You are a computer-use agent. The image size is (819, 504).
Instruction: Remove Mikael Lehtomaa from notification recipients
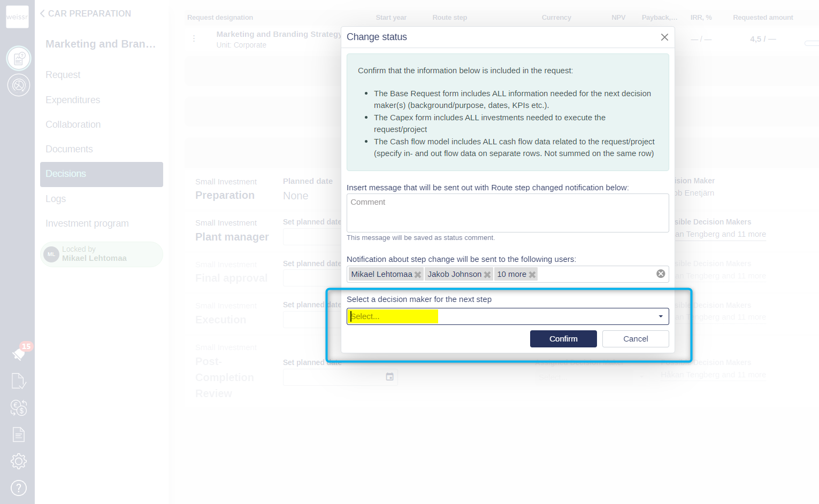[418, 275]
